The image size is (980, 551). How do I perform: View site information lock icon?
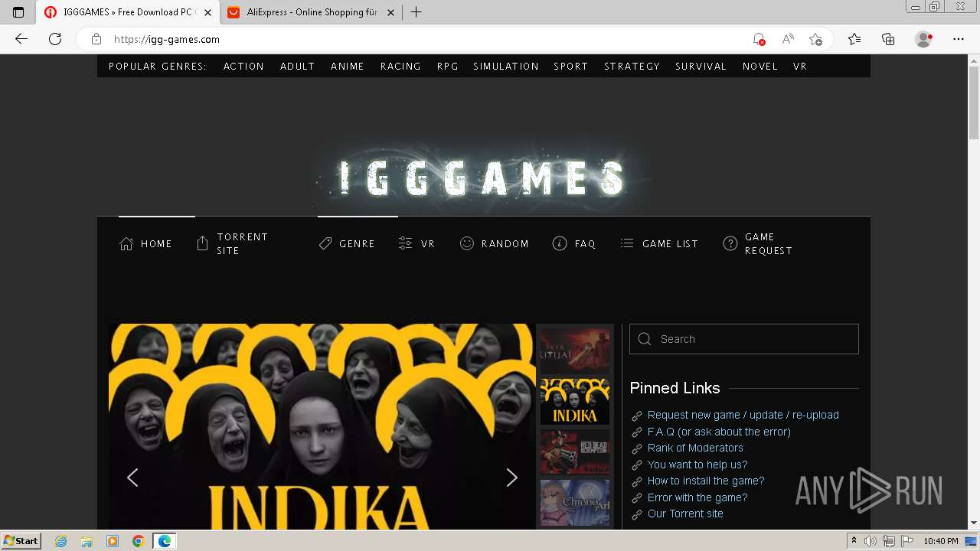tap(96, 39)
